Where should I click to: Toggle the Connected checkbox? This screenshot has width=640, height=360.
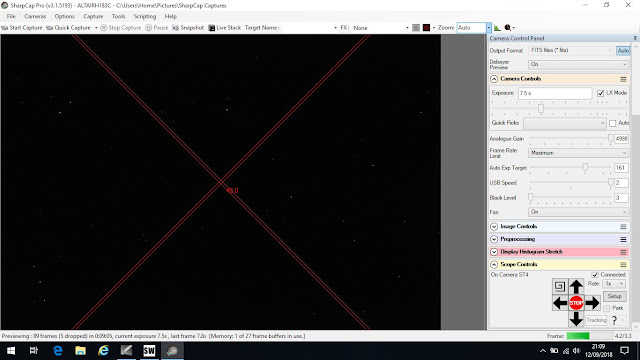click(x=595, y=275)
